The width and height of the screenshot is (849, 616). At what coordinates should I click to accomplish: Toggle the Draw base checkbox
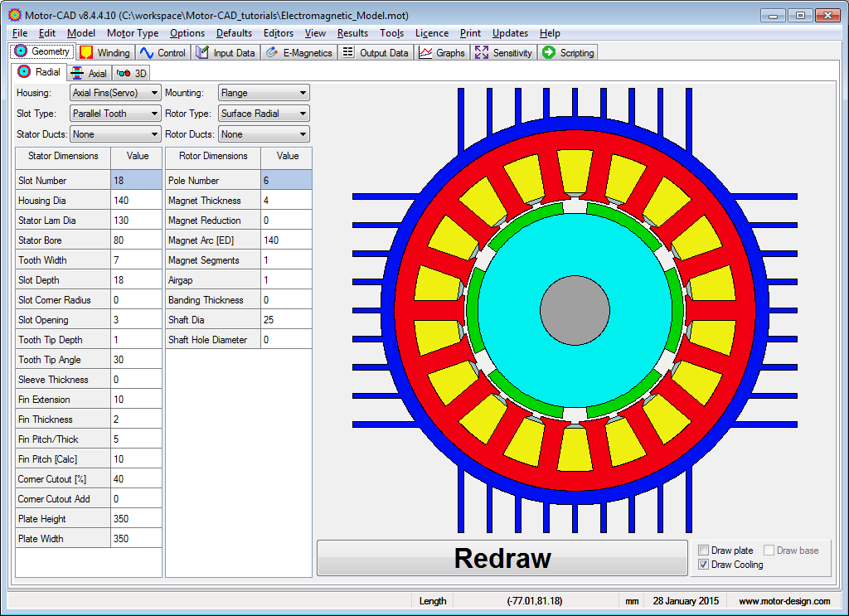[769, 551]
